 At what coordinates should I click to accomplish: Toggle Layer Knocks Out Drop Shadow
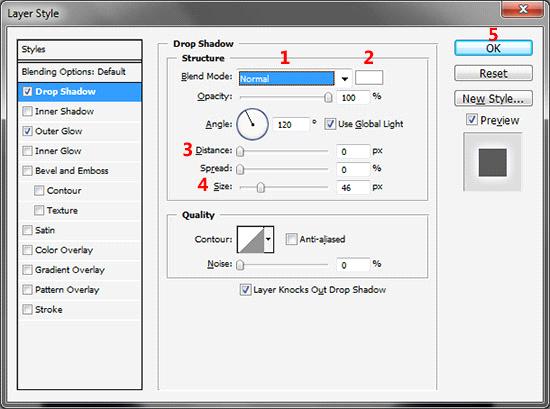pos(245,290)
